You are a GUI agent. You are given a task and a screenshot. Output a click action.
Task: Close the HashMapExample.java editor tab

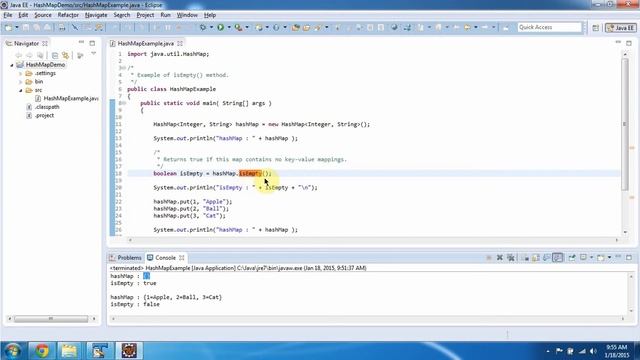180,43
